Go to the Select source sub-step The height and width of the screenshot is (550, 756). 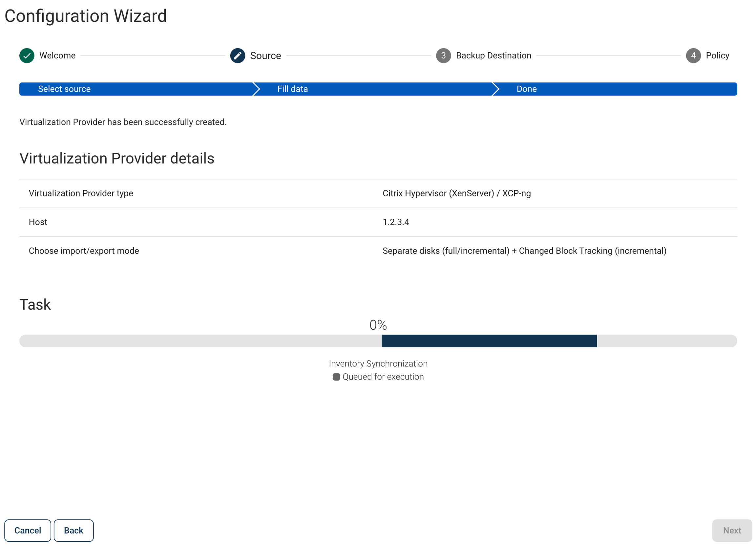[64, 89]
